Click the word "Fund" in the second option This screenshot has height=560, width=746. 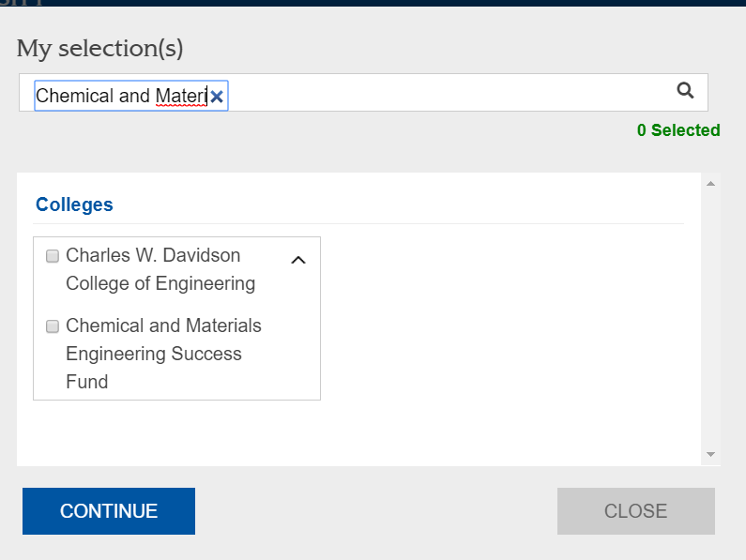pos(86,382)
